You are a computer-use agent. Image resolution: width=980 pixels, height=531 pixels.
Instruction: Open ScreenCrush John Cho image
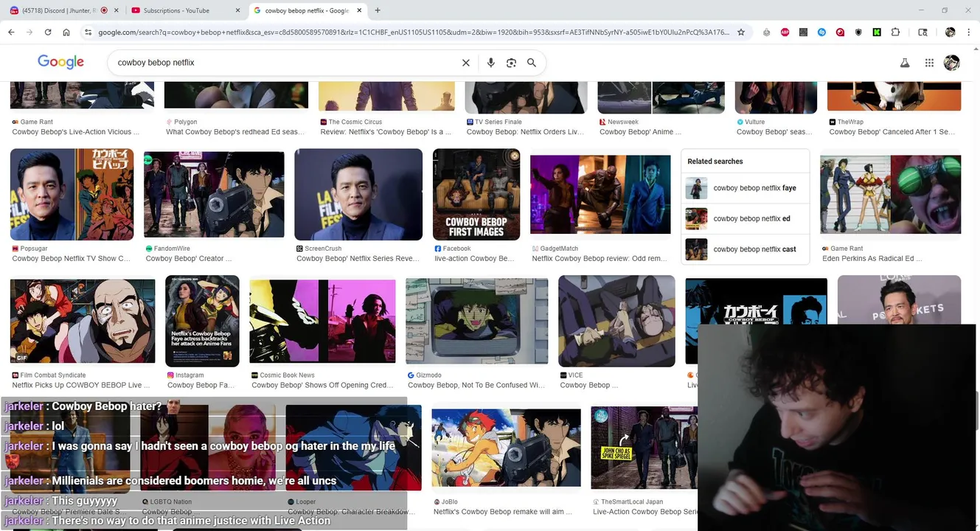click(x=358, y=195)
